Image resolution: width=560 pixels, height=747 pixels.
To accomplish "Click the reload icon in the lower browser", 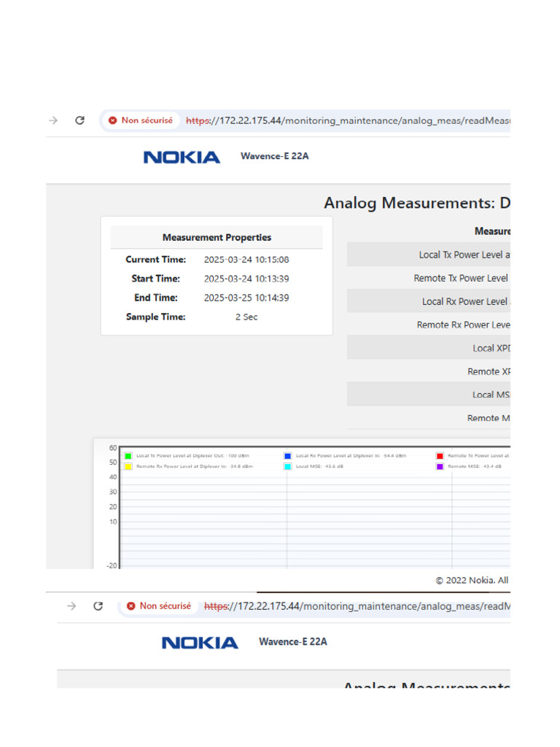I will (x=98, y=606).
